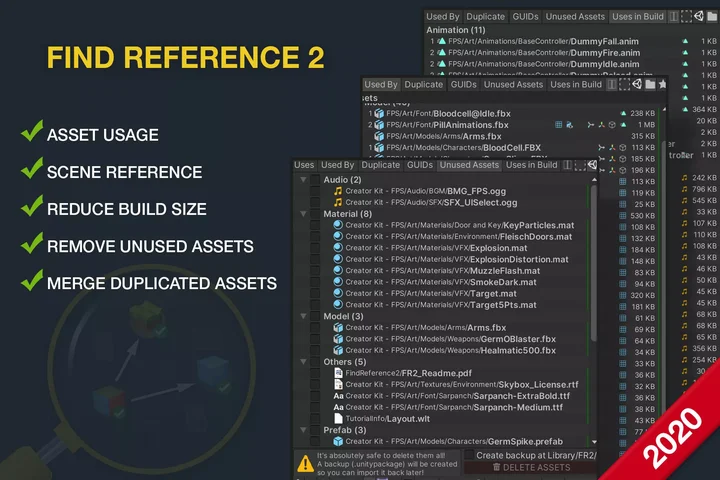Select the DummyIdle.anim row in the back window
Image resolution: width=720 pixels, height=480 pixels.
click(572, 64)
